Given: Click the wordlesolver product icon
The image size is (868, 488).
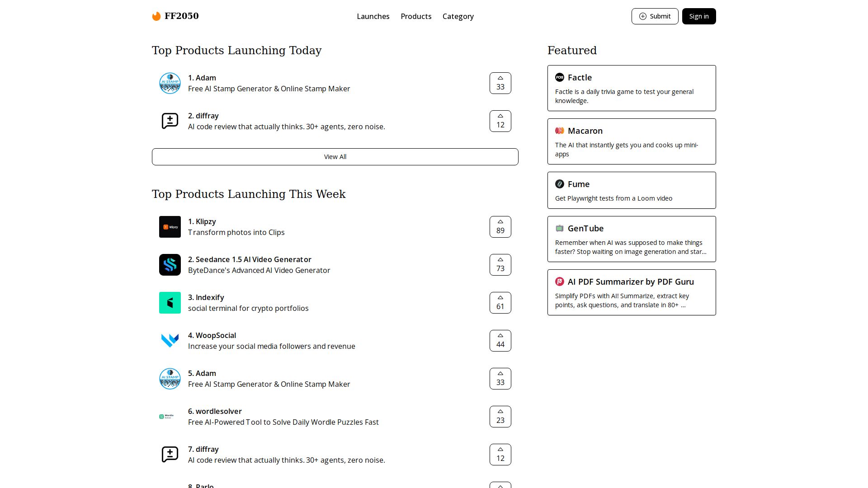Looking at the screenshot, I should click(x=170, y=417).
